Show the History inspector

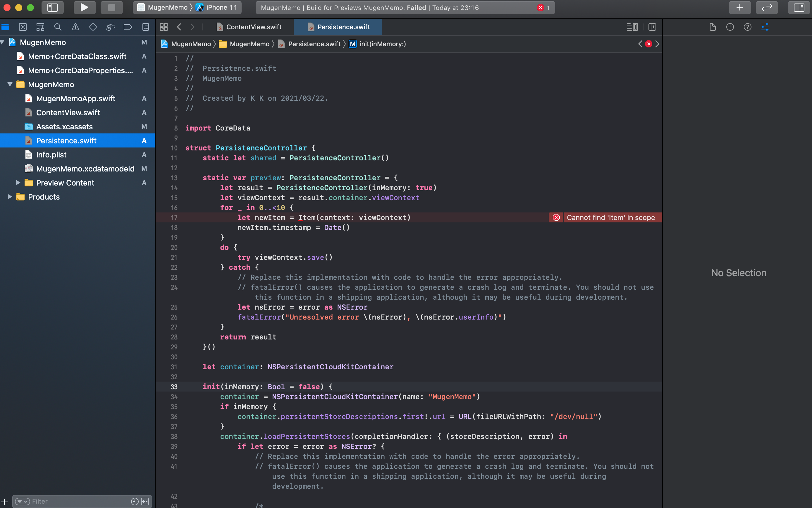(730, 27)
